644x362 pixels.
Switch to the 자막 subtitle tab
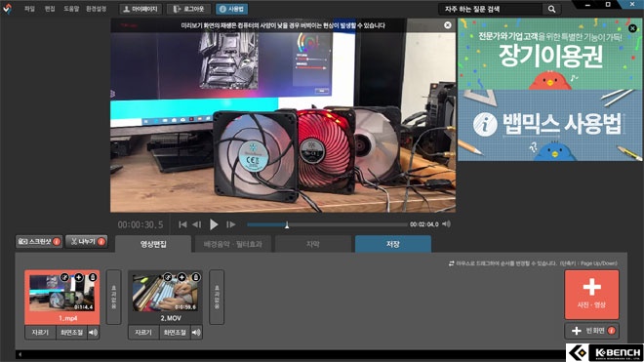313,244
